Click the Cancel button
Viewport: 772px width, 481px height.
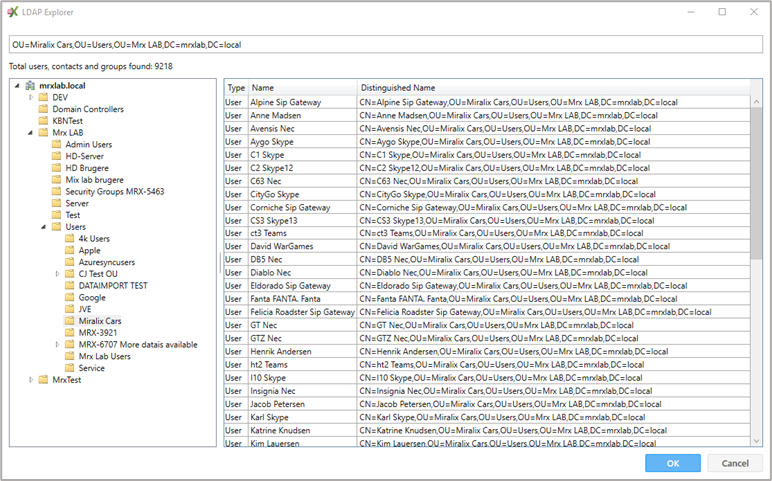[x=735, y=463]
